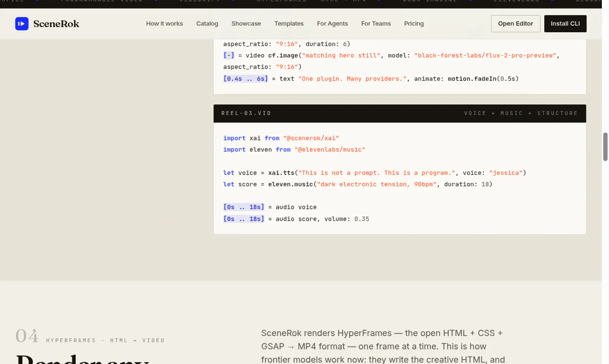Click the [0s .. 18s] range before audio voice
Viewport: 609px width, 364px height.
pos(244,207)
